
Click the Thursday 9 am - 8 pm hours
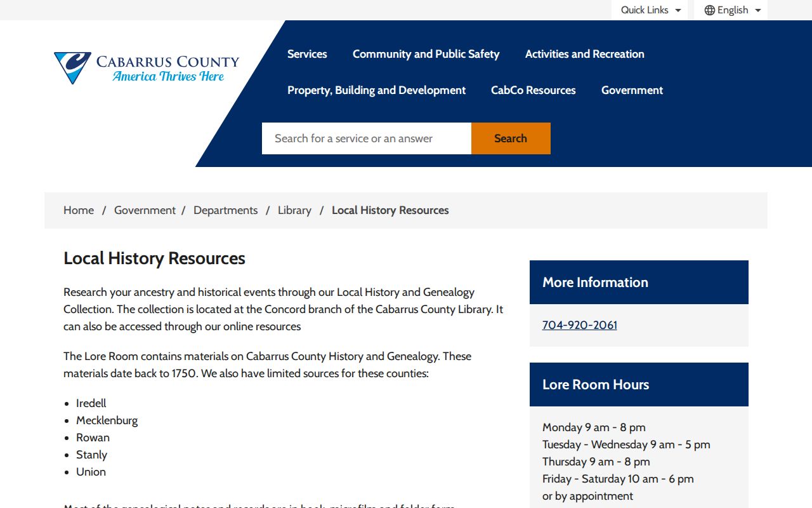point(596,462)
